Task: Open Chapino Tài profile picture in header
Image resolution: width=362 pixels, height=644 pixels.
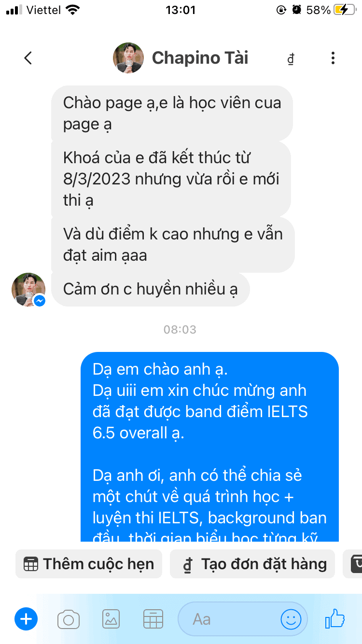Action: point(128,58)
